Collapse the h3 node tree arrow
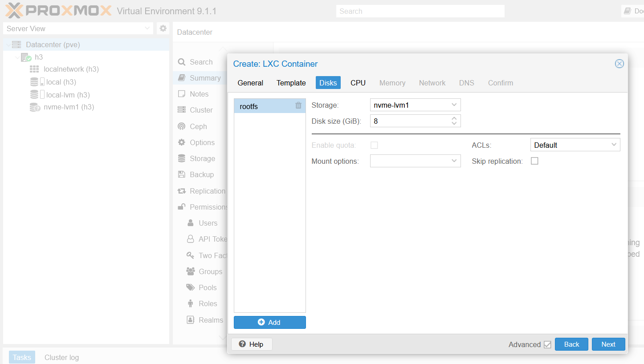Viewport: 644px width, 364px height. click(x=17, y=57)
